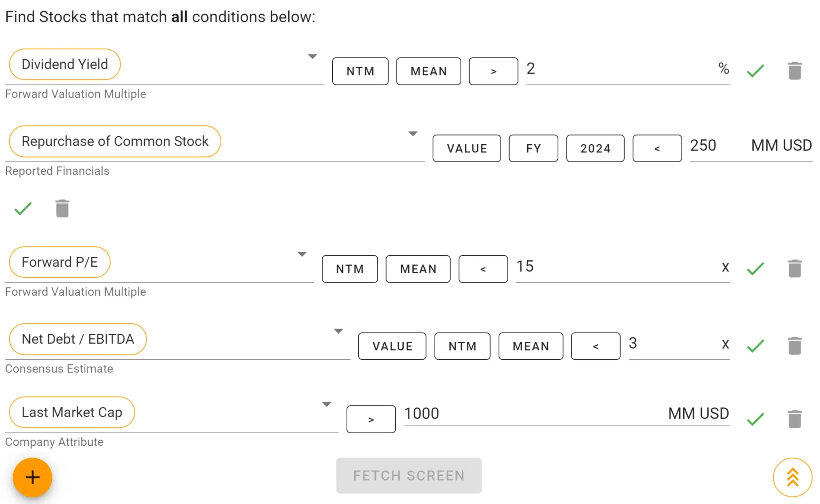Click green checkmark for Dividend Yield row
The height and width of the screenshot is (504, 820).
pos(755,71)
